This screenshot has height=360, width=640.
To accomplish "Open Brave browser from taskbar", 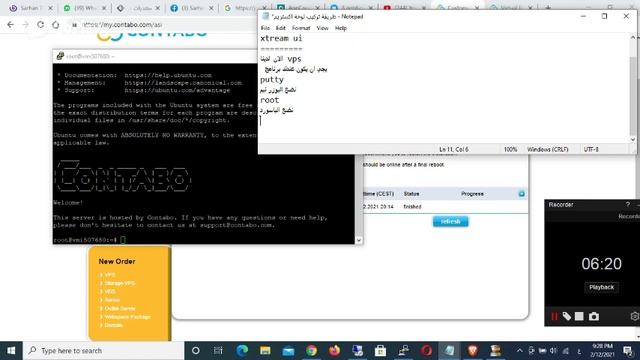I will pyautogui.click(x=473, y=351).
